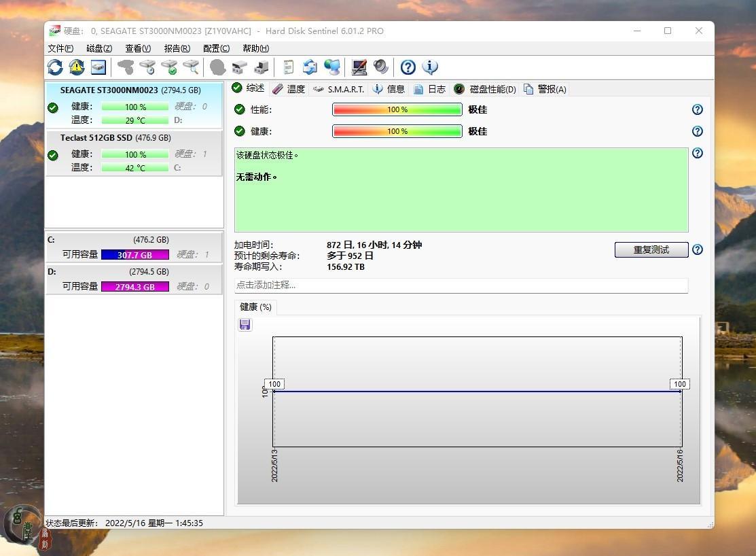This screenshot has height=556, width=756.
Task: Click the blue info bubble toolbar icon
Action: pyautogui.click(x=430, y=67)
